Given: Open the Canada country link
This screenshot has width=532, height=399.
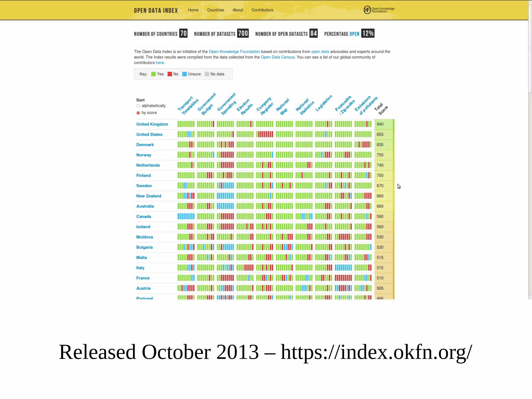Looking at the screenshot, I should click(143, 217).
